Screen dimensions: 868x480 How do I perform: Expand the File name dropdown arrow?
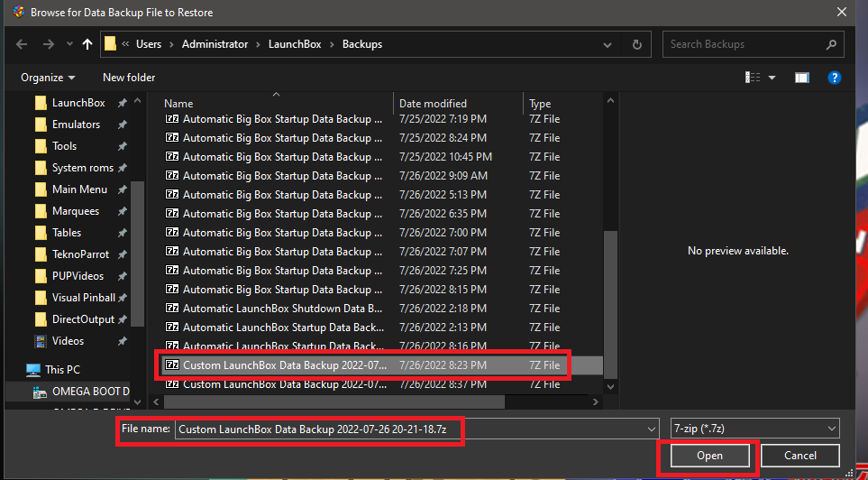click(x=651, y=429)
